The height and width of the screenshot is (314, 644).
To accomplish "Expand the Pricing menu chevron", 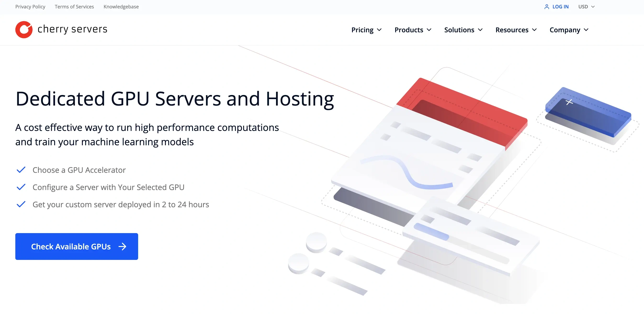I will pyautogui.click(x=379, y=30).
